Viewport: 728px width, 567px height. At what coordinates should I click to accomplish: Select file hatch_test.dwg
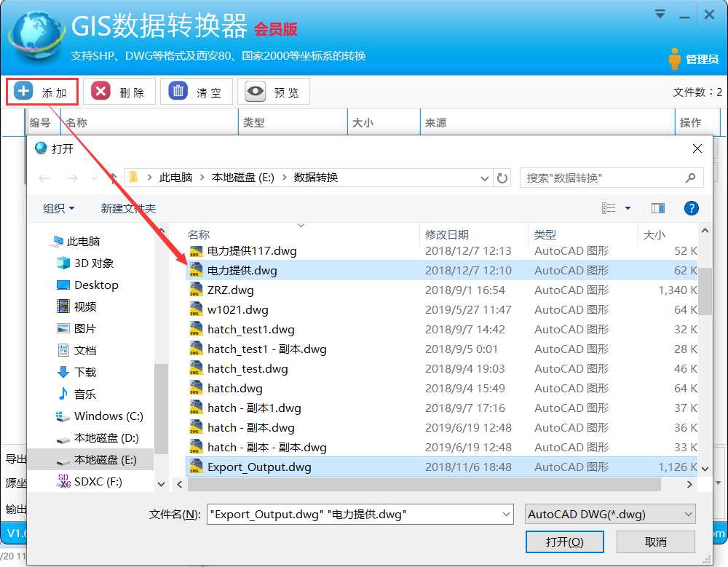click(441, 369)
